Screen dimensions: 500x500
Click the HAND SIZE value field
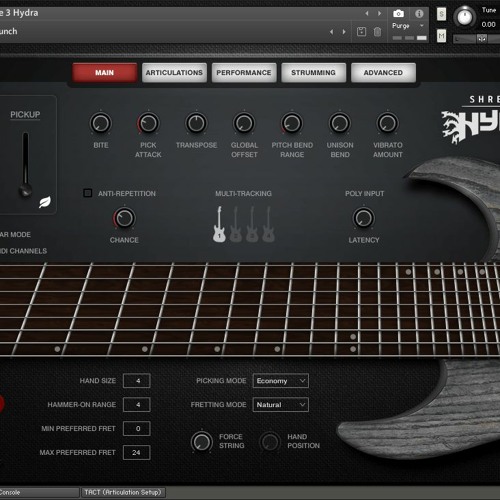[137, 381]
